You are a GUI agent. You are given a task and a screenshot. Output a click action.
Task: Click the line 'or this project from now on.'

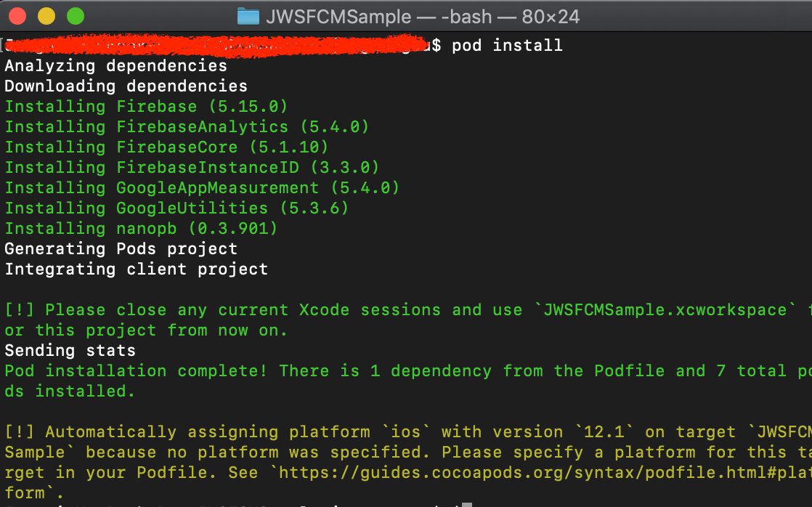(x=146, y=330)
